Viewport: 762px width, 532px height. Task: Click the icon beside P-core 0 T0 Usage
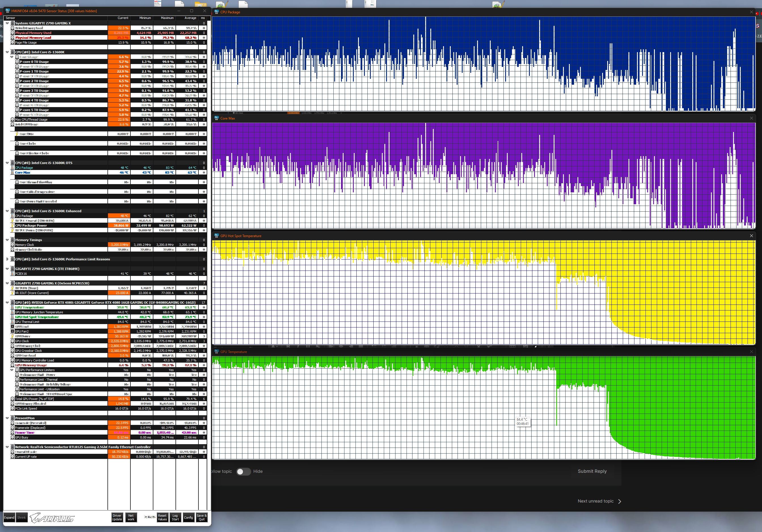click(17, 62)
